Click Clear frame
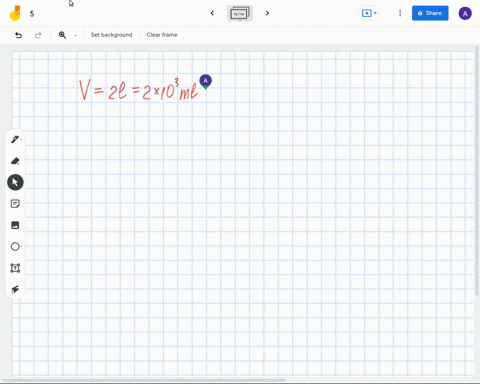Viewport: 480px width, 384px height. point(162,35)
